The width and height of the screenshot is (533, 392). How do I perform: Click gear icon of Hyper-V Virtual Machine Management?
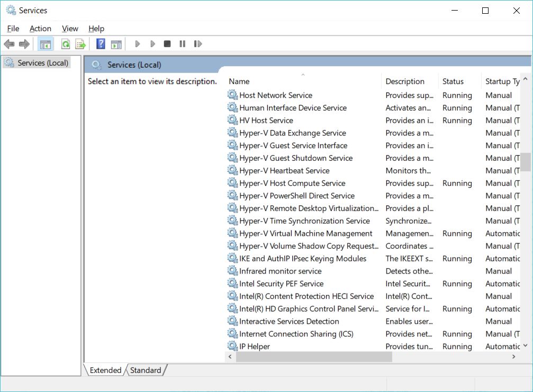point(232,233)
